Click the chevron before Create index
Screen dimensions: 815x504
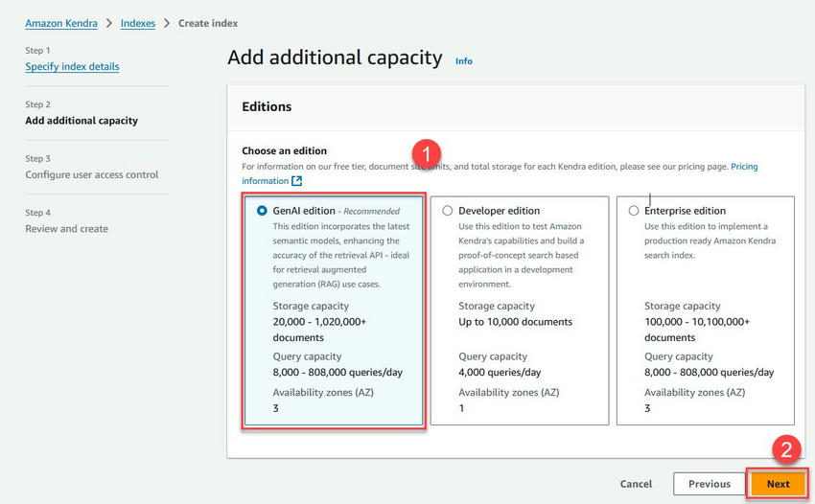coord(167,23)
